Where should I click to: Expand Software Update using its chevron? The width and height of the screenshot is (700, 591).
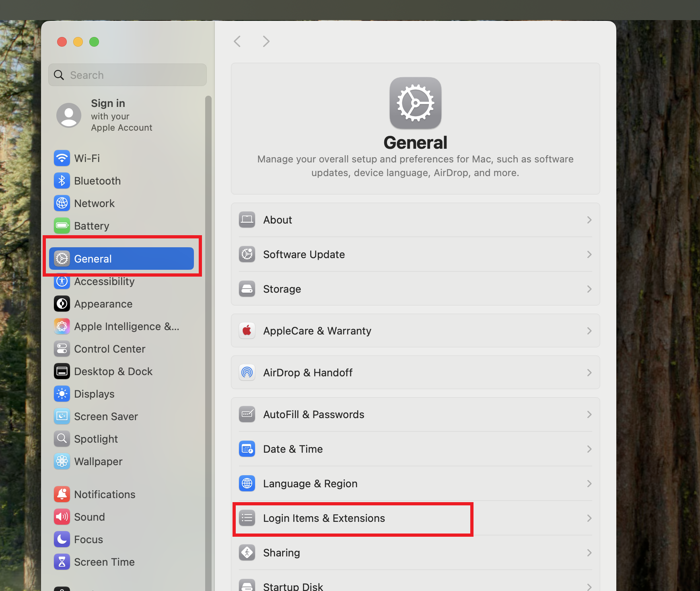point(589,254)
